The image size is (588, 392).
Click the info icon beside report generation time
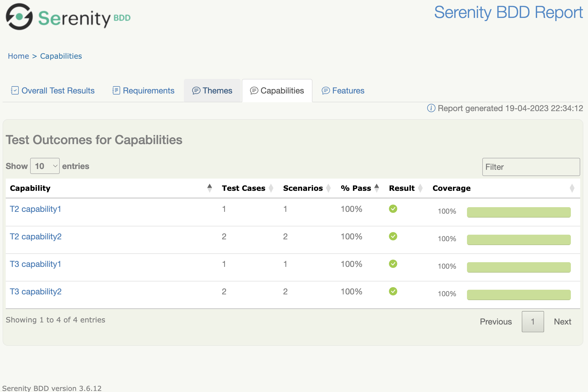point(431,108)
